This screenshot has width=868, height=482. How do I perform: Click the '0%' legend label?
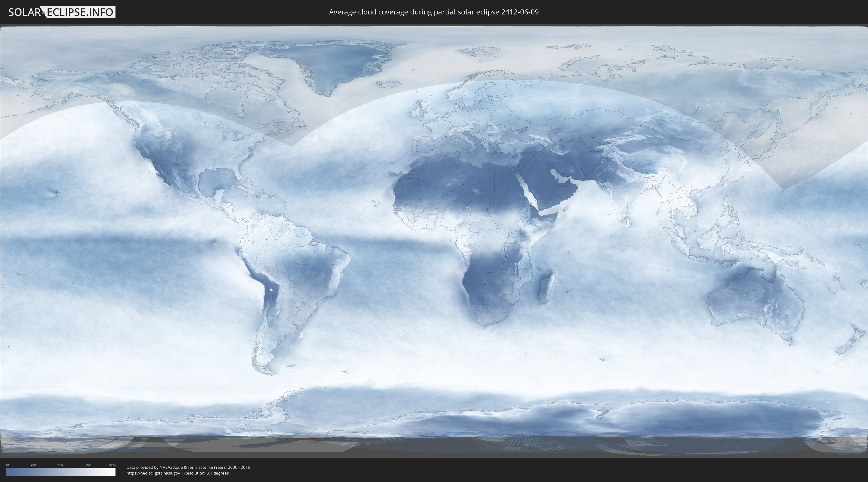[8, 465]
